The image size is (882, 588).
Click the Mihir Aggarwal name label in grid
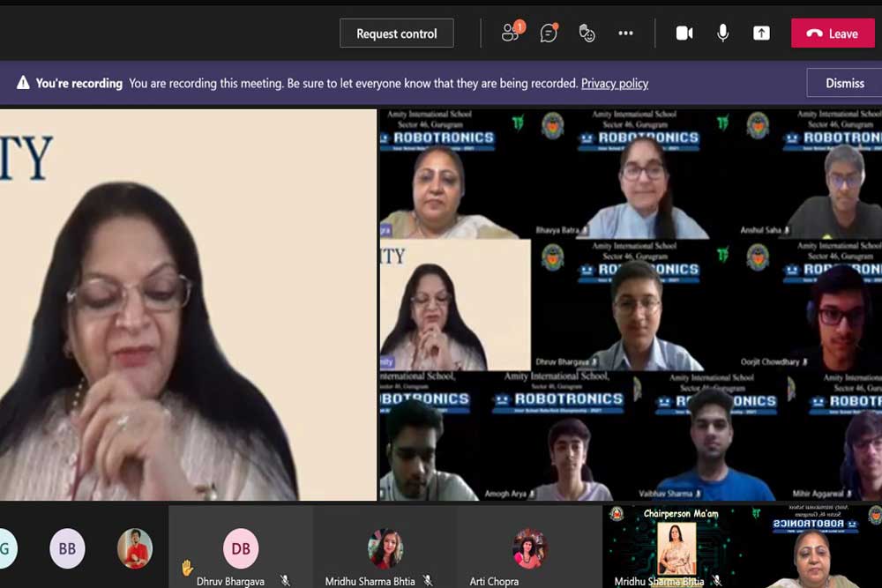pos(818,494)
